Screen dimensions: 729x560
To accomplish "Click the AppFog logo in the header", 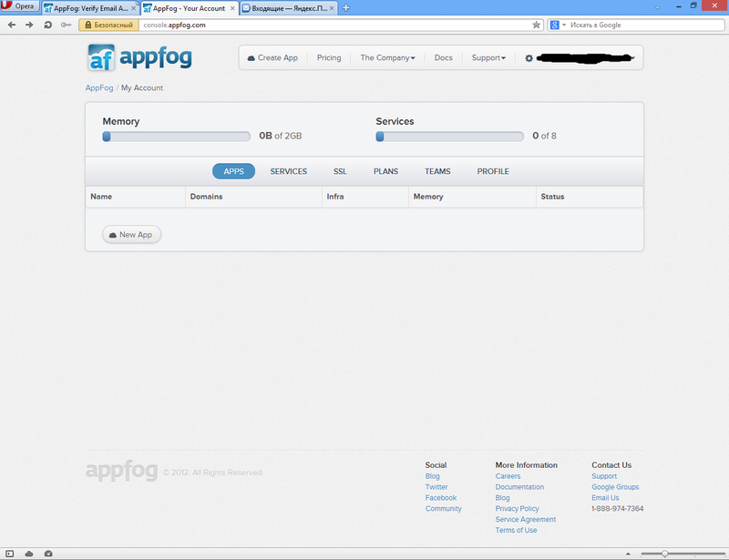I will pos(139,57).
